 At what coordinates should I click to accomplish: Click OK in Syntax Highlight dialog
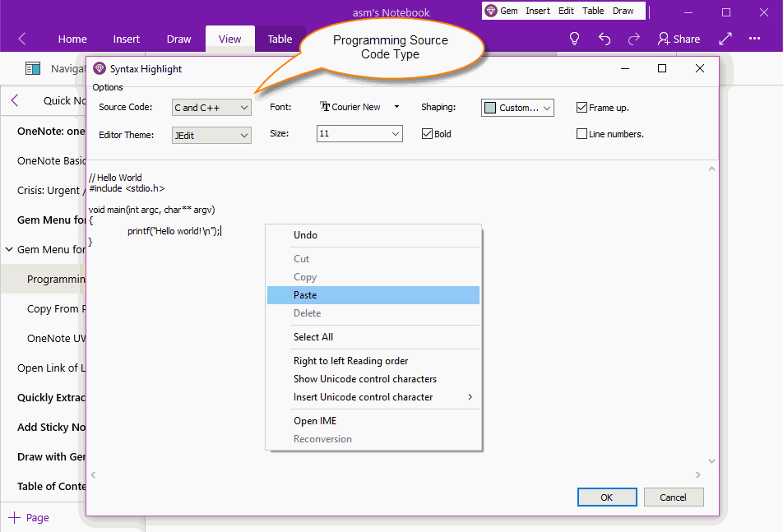click(607, 497)
